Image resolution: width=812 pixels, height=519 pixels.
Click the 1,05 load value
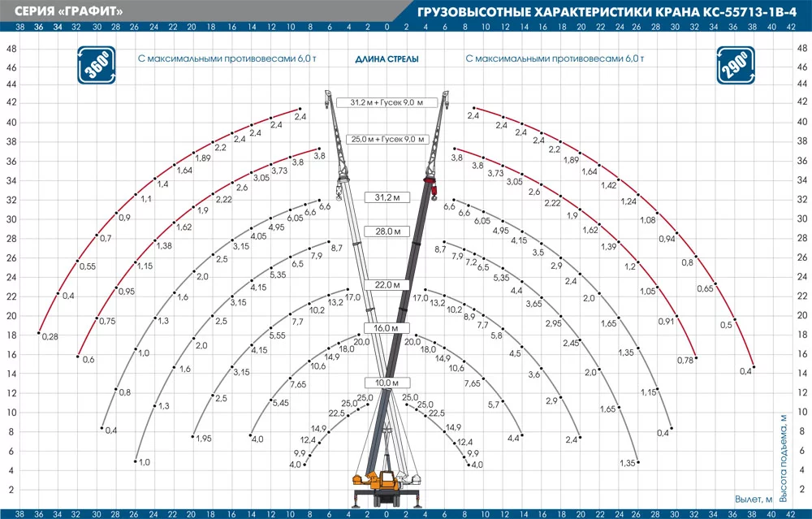coord(648,292)
